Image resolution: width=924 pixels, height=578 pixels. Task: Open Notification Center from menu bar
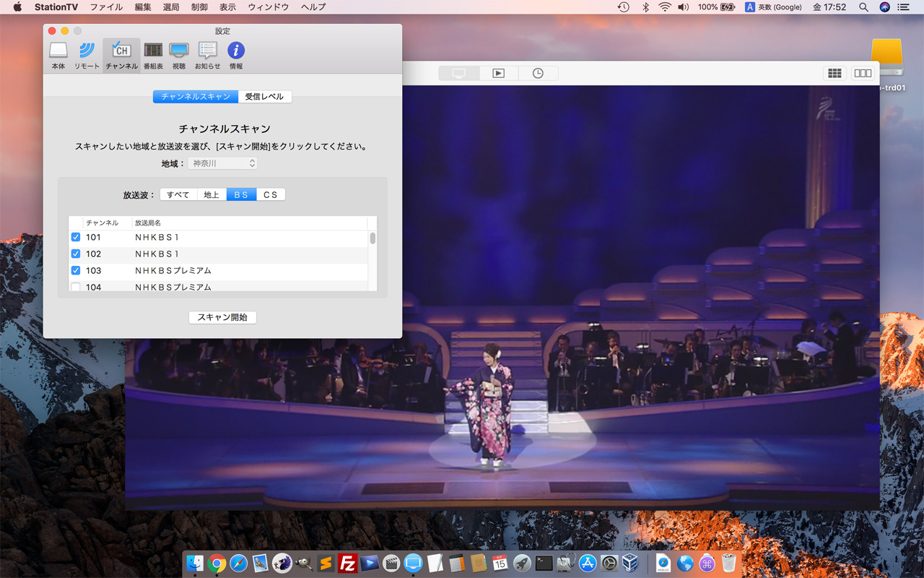point(904,7)
